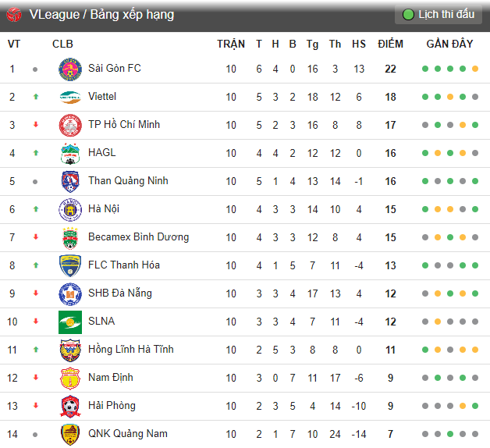Select the ĐIỂM column header
The width and height of the screenshot is (490, 448).
(390, 44)
